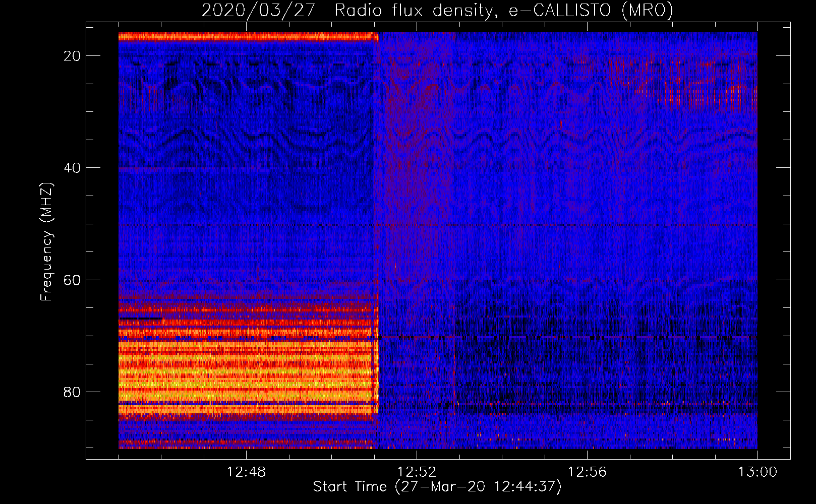Image resolution: width=816 pixels, height=504 pixels.
Task: Click the 13:00 time tick label
Action: [757, 472]
